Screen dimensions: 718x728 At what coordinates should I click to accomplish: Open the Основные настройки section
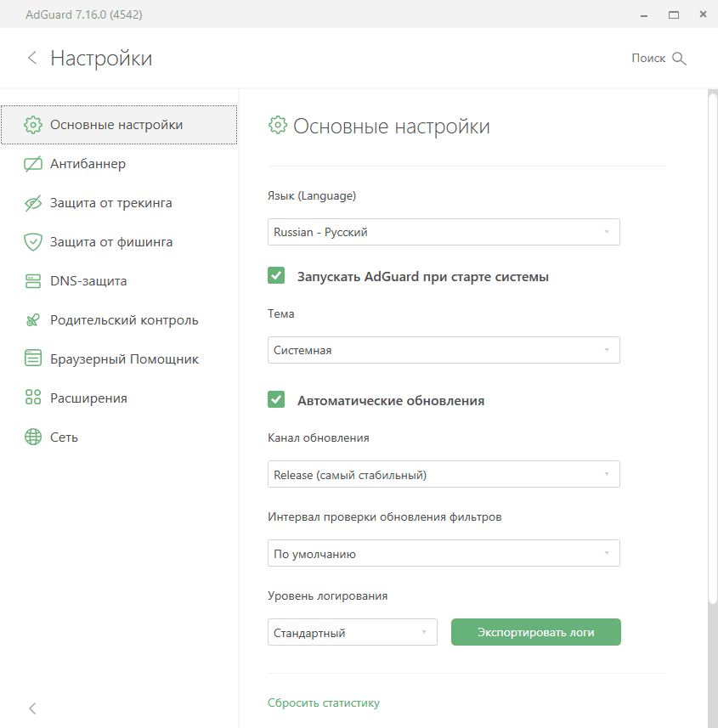(x=119, y=125)
